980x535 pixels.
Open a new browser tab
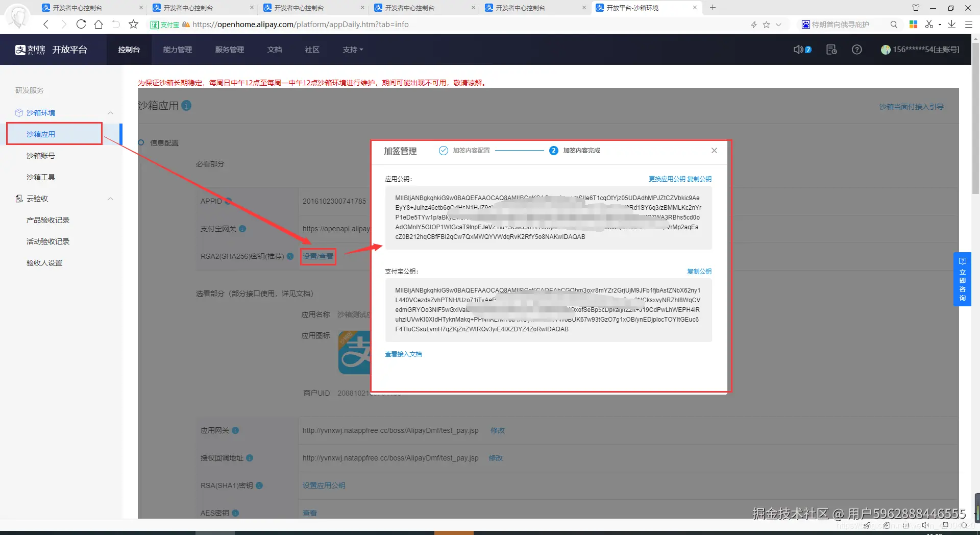click(x=713, y=8)
